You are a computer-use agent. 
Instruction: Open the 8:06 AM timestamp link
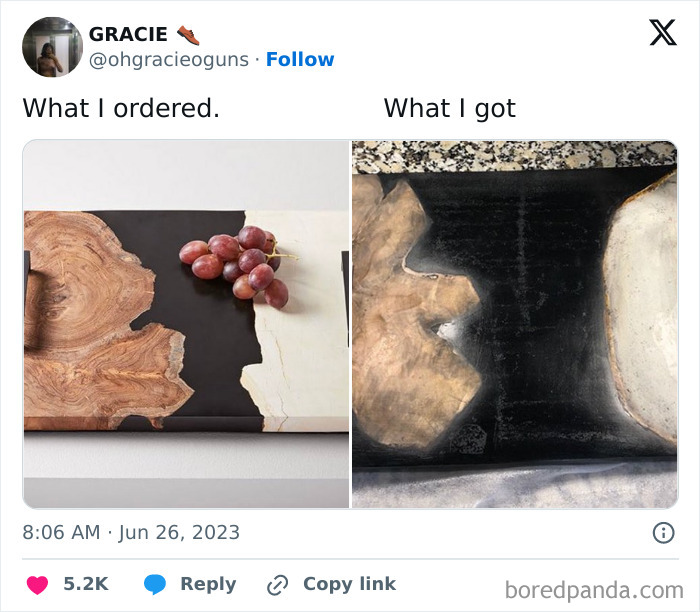(131, 532)
